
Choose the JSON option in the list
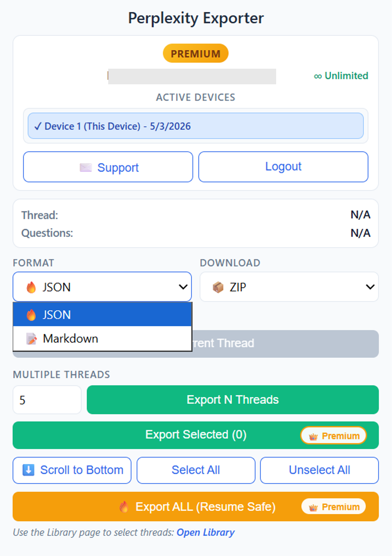point(102,315)
